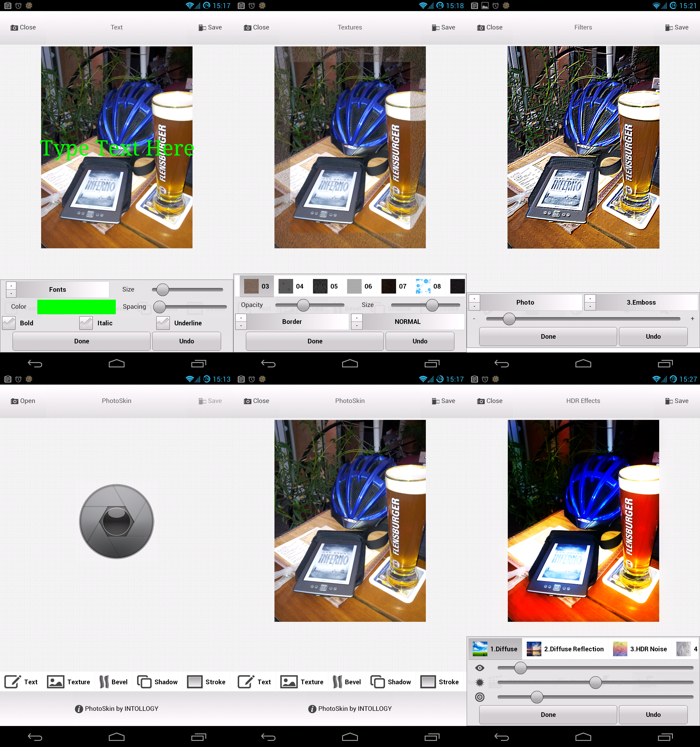Click Undo in HDR Effects panel

click(x=653, y=715)
